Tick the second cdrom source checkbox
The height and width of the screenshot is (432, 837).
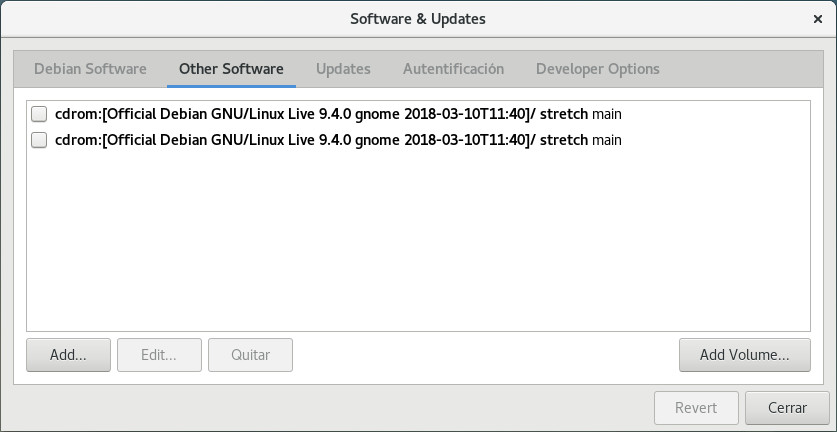point(39,140)
